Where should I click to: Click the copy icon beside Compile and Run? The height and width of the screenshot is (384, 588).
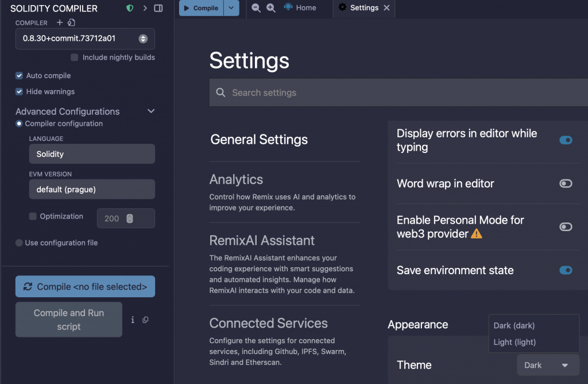point(145,320)
